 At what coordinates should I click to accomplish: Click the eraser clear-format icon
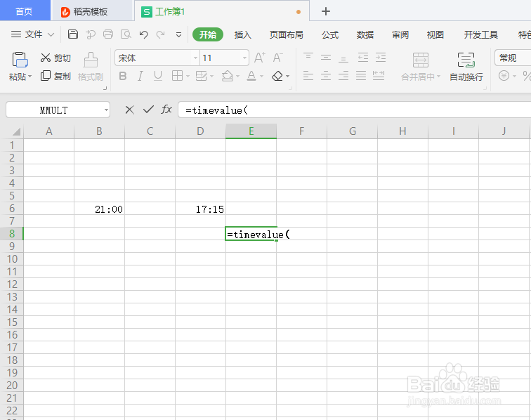pyautogui.click(x=277, y=76)
